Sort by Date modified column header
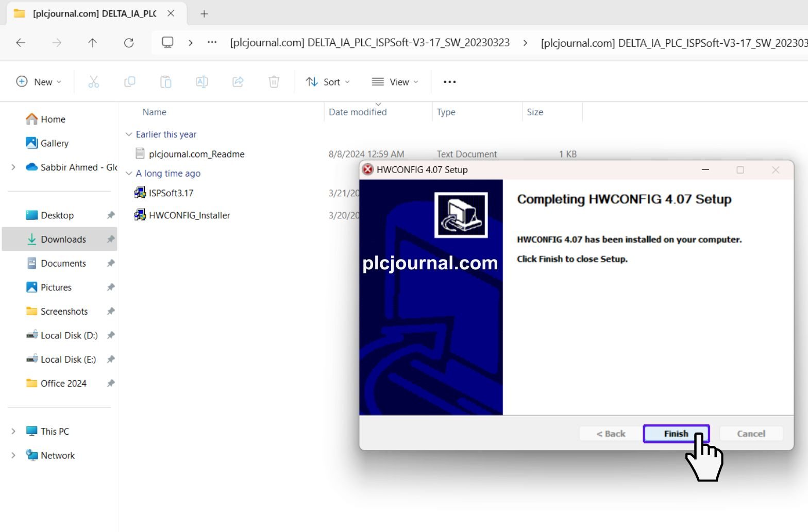Image resolution: width=808 pixels, height=532 pixels. (358, 112)
